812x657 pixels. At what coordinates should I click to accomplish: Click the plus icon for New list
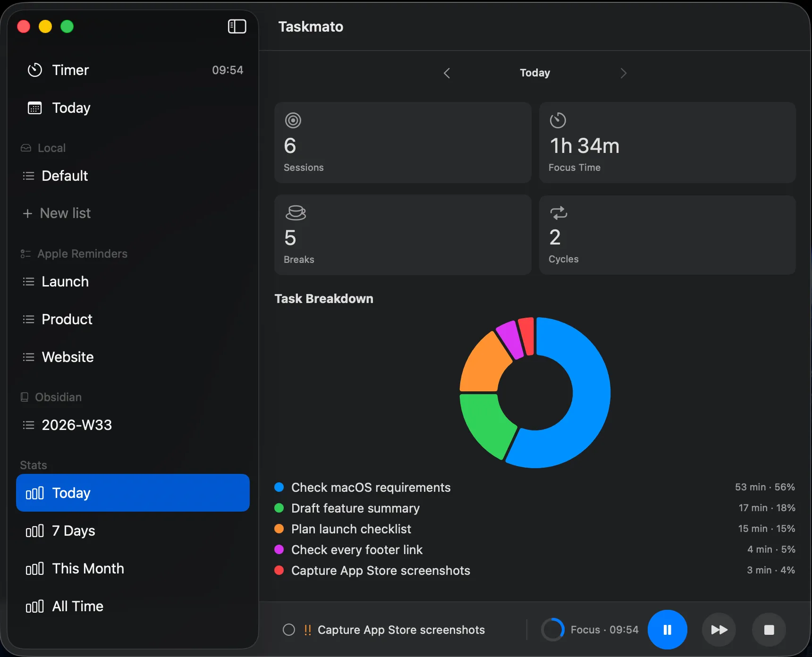(x=27, y=213)
